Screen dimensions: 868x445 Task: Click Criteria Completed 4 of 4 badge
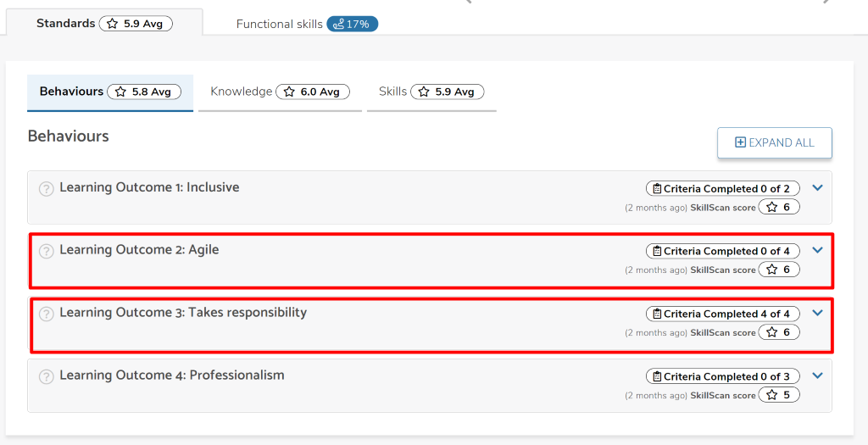tap(722, 314)
